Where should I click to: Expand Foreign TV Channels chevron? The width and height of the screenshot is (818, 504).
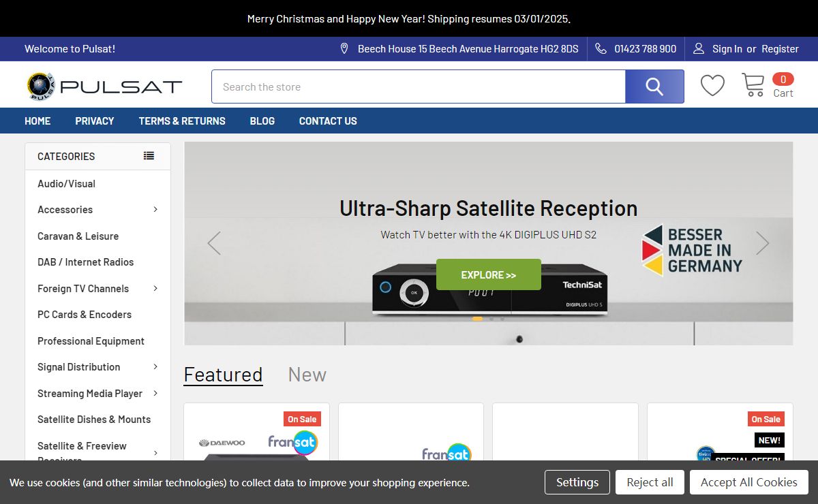click(x=155, y=288)
